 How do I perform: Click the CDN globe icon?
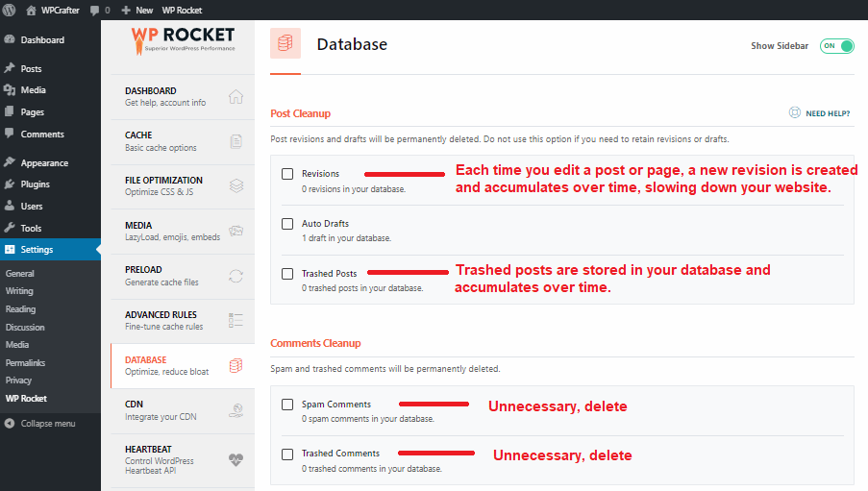[x=236, y=410]
